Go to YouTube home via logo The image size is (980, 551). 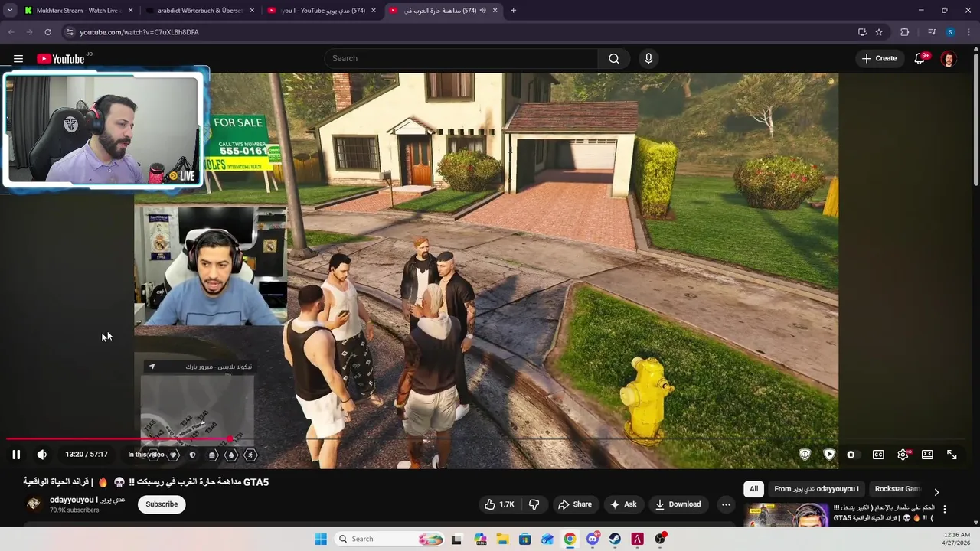click(x=60, y=59)
